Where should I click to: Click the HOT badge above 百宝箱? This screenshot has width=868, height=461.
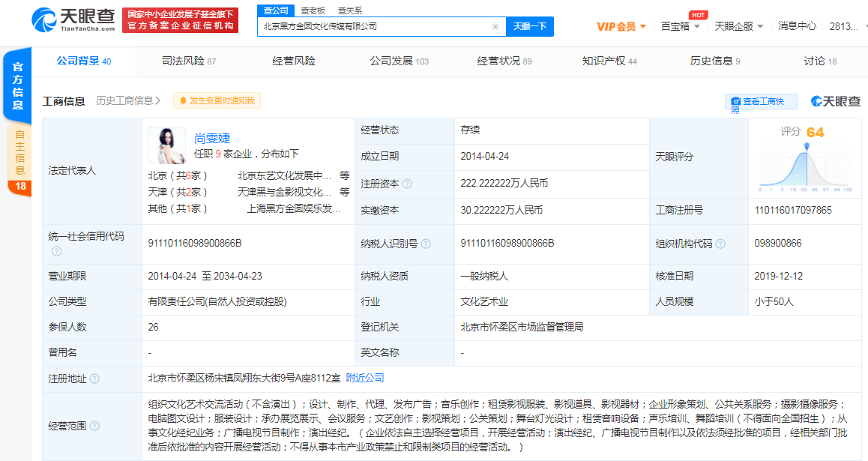click(x=698, y=15)
